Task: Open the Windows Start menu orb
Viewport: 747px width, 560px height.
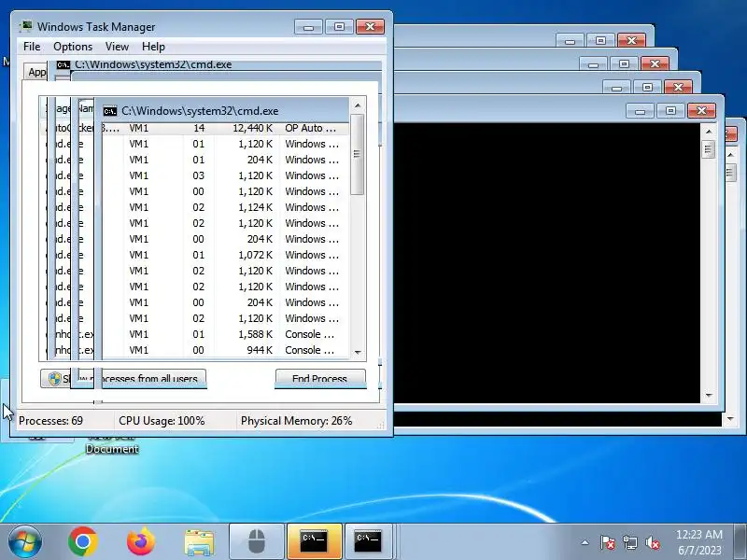Action: coord(25,541)
